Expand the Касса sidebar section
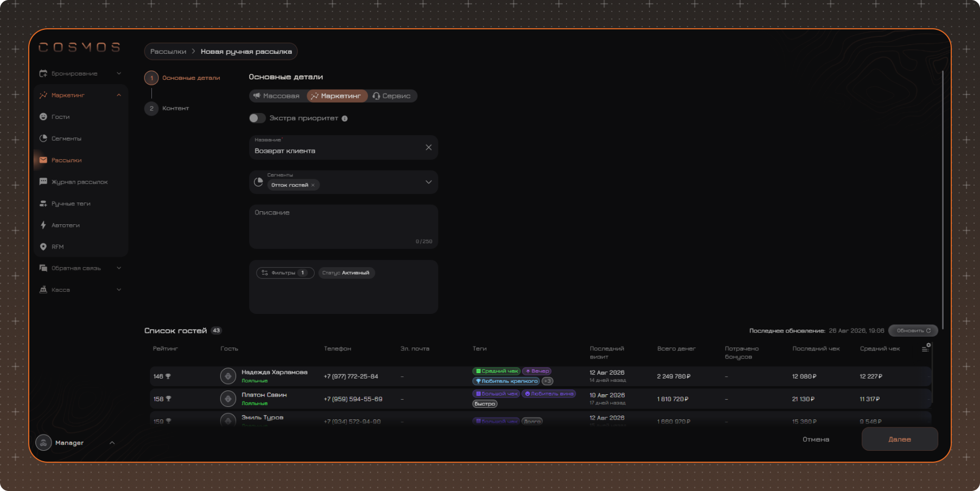 [119, 289]
